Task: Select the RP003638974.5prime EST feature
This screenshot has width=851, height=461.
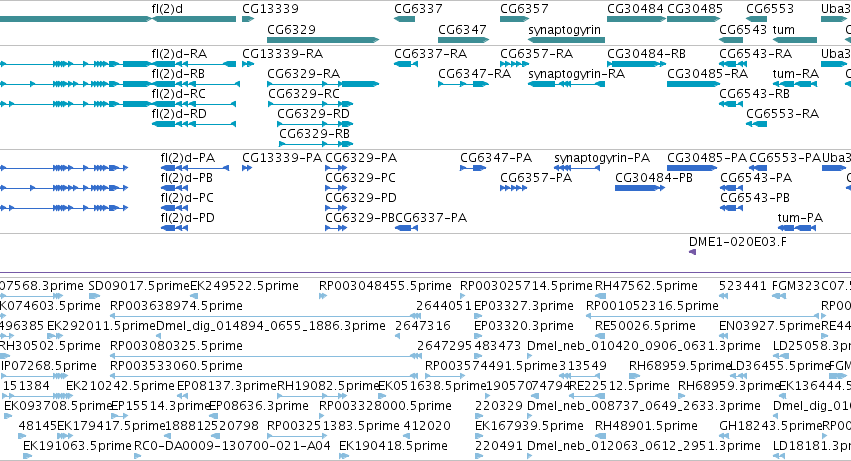Action: click(x=265, y=316)
